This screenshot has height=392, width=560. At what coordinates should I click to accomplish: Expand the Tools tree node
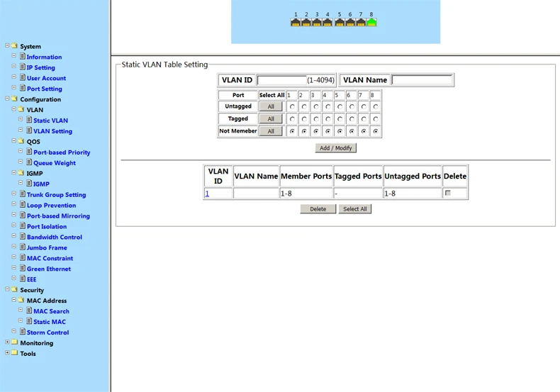coord(7,352)
